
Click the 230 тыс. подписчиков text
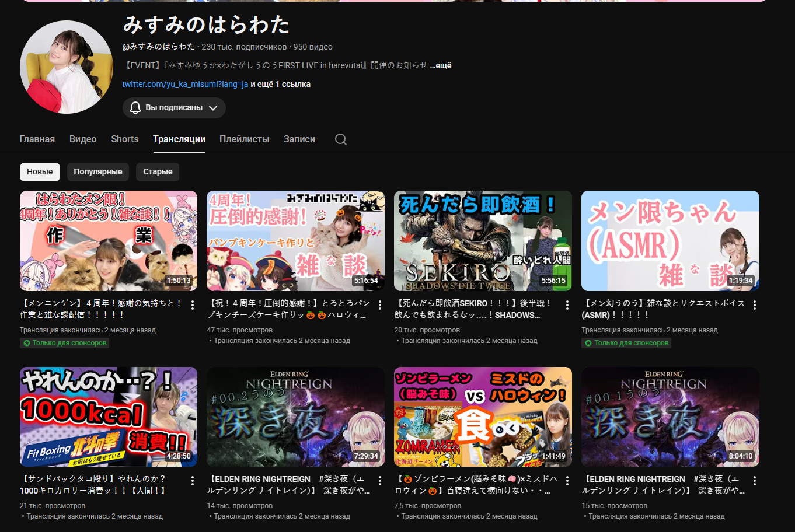[244, 47]
